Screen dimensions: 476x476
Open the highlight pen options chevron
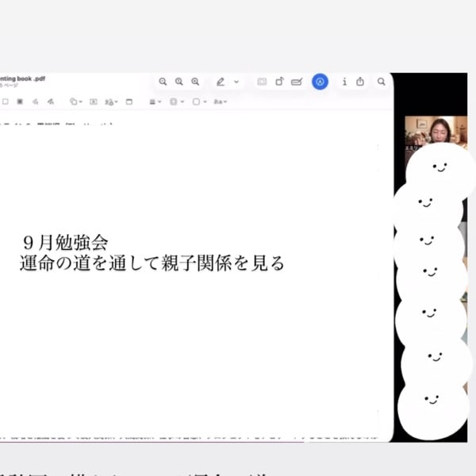pos(236,82)
